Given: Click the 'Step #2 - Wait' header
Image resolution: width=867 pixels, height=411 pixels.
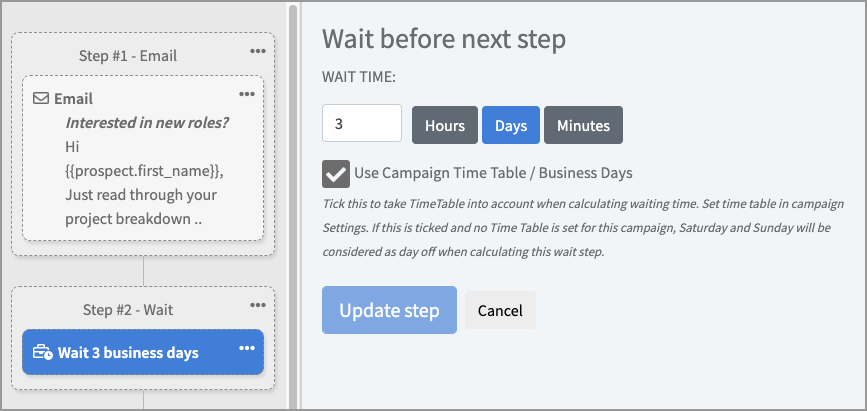Looking at the screenshot, I should pyautogui.click(x=128, y=310).
